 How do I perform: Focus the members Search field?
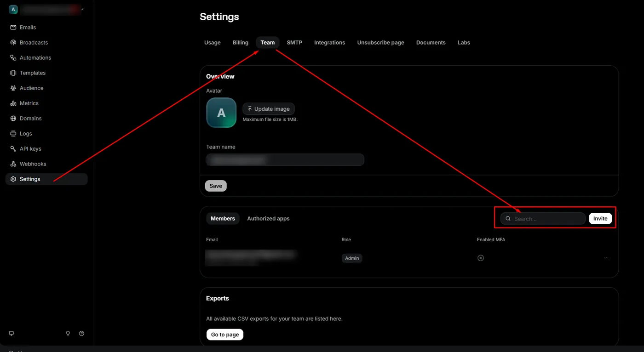(x=543, y=219)
